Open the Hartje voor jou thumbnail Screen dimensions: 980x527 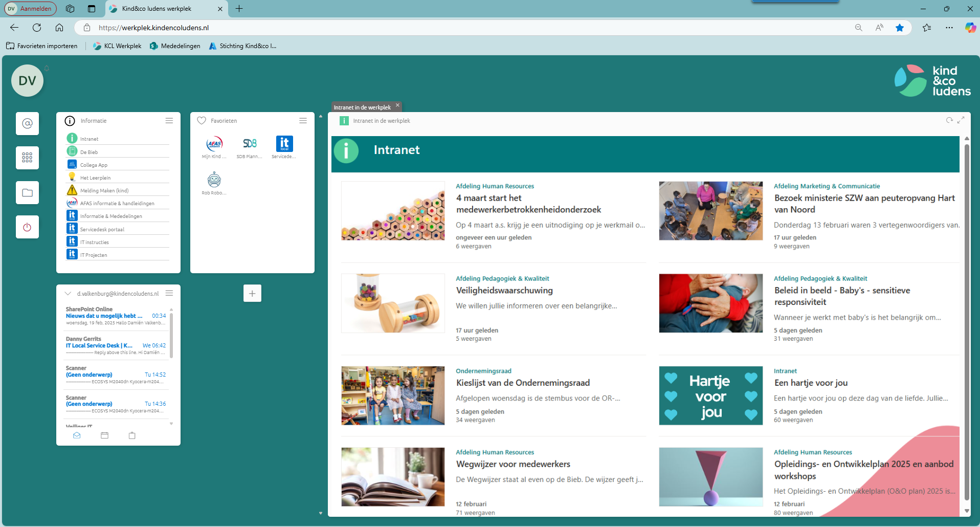click(710, 396)
